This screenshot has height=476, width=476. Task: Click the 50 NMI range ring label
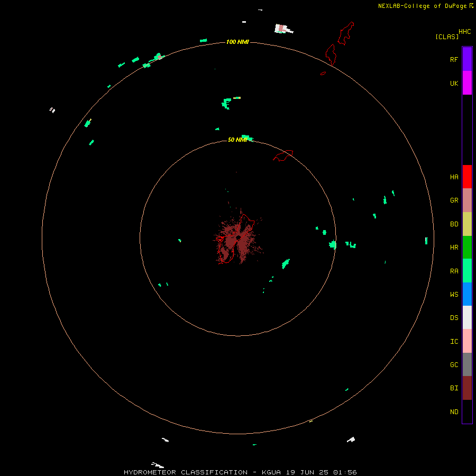(237, 140)
